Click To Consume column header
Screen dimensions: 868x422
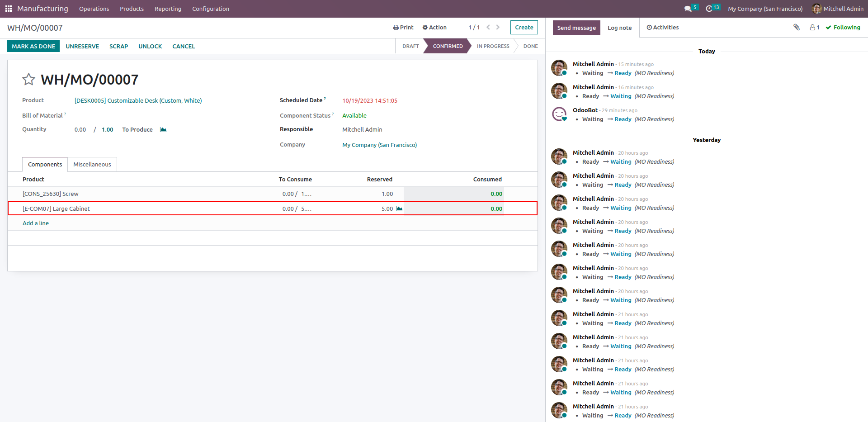(x=295, y=179)
